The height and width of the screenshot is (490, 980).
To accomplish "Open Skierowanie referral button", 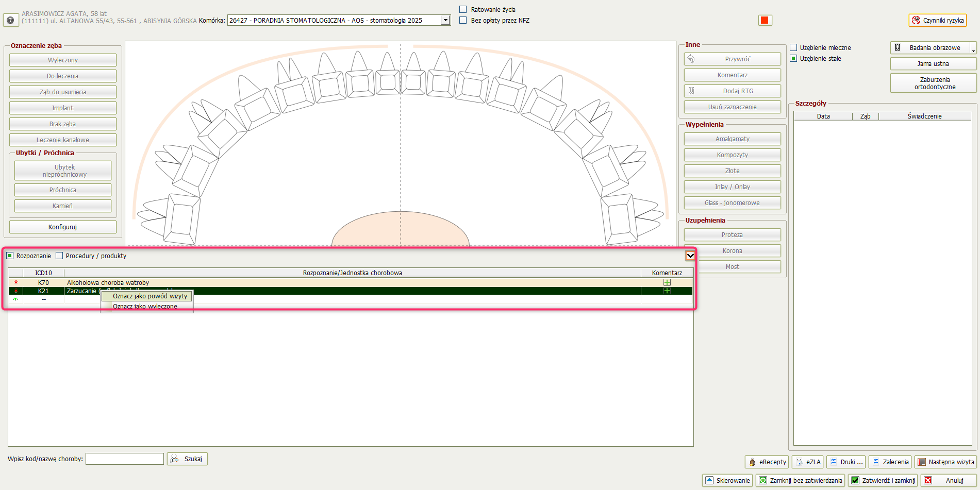I will [x=727, y=480].
